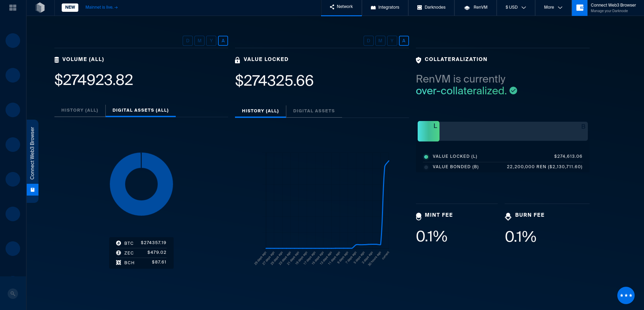This screenshot has width=644, height=310.
Task: Click the value locked line chart
Action: tap(327, 205)
